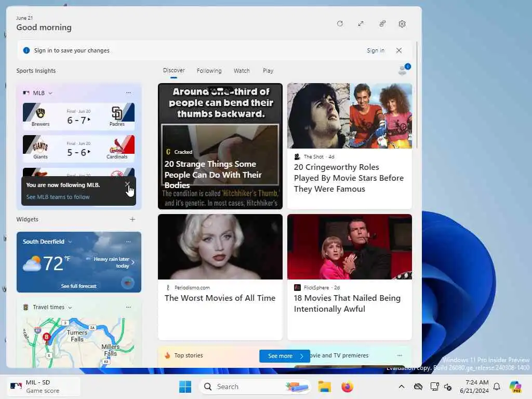Click the taskbar Search box
The width and height of the screenshot is (532, 399).
click(255, 387)
